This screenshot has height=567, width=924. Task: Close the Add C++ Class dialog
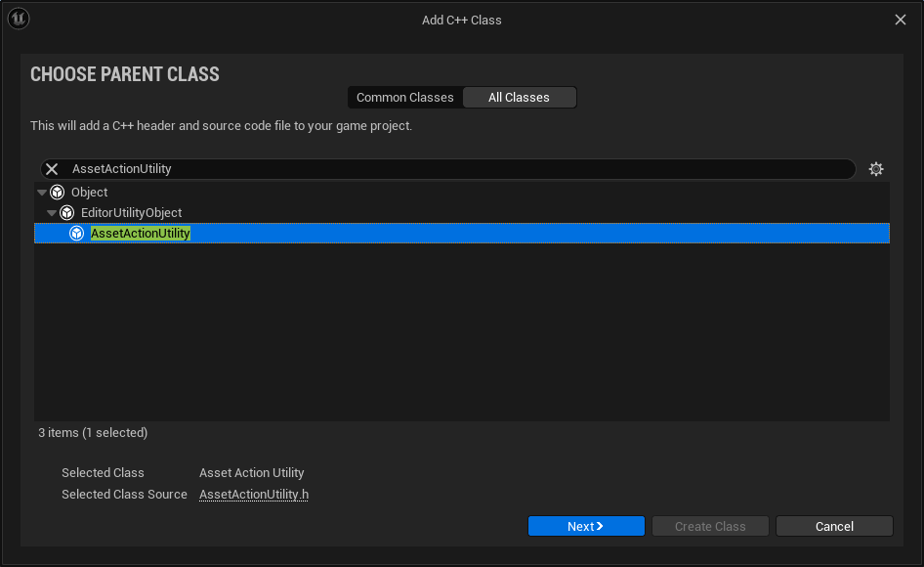coord(901,20)
